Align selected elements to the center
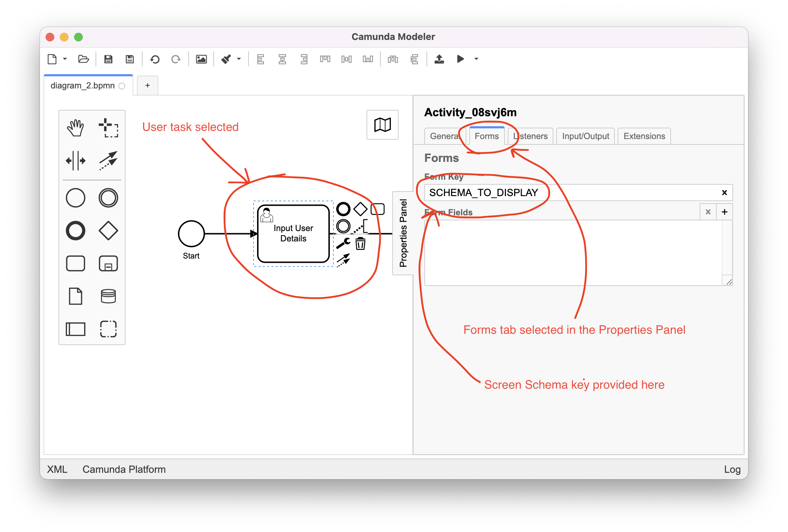 (282, 59)
